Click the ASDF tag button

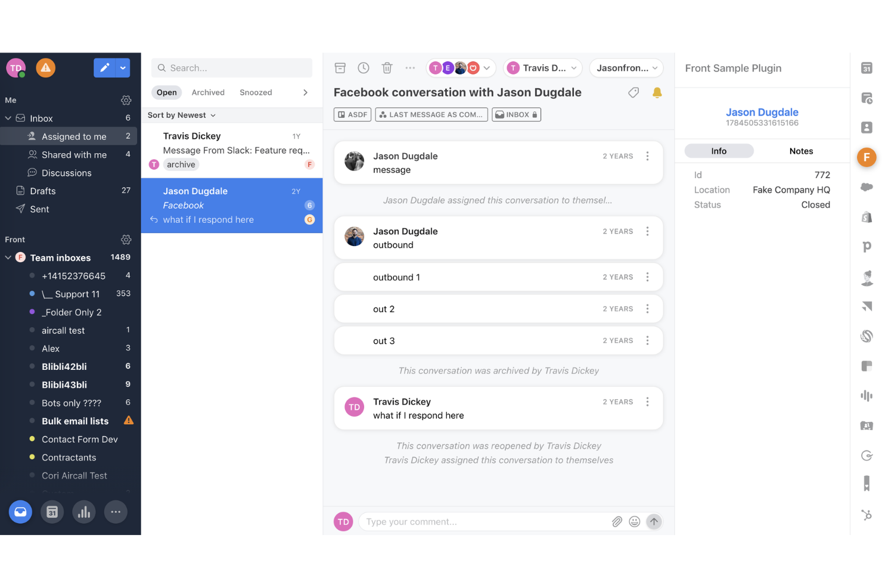pyautogui.click(x=352, y=114)
